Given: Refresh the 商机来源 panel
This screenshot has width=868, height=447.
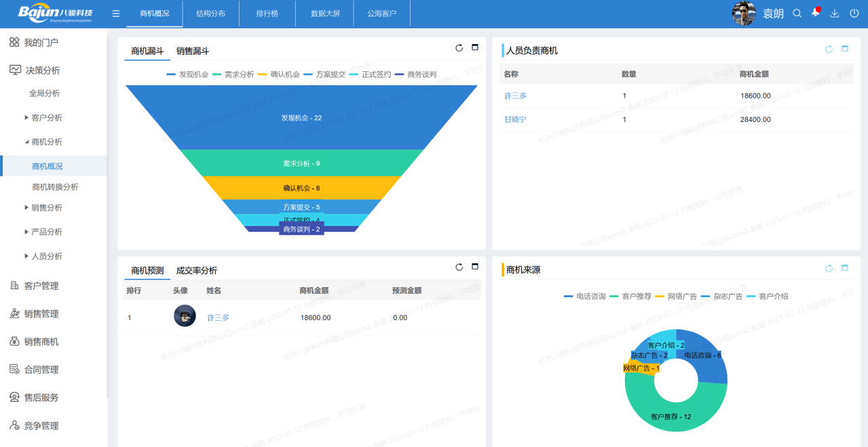Looking at the screenshot, I should coord(829,269).
